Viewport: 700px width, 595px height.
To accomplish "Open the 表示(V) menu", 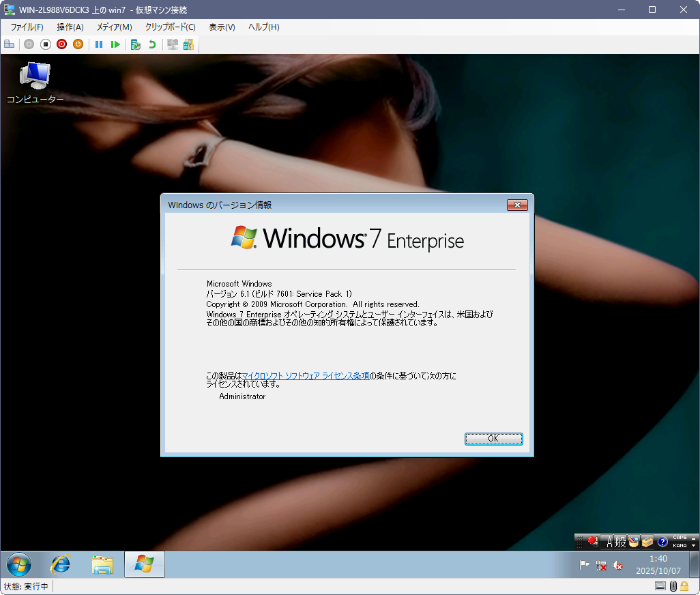I will [222, 27].
